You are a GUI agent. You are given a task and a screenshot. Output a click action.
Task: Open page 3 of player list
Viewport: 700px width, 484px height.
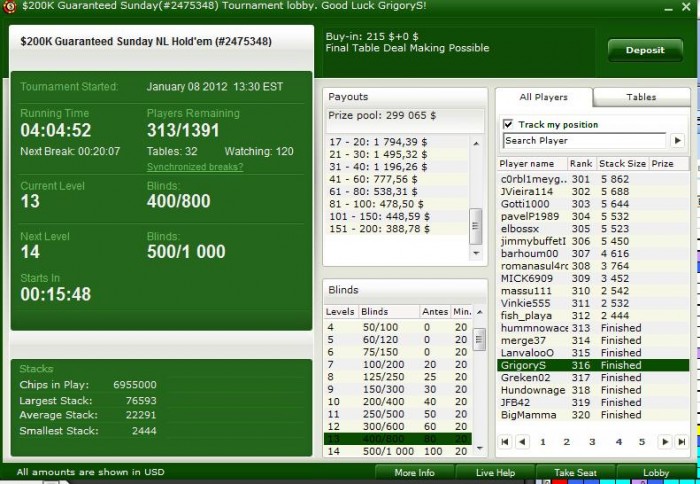tap(592, 442)
